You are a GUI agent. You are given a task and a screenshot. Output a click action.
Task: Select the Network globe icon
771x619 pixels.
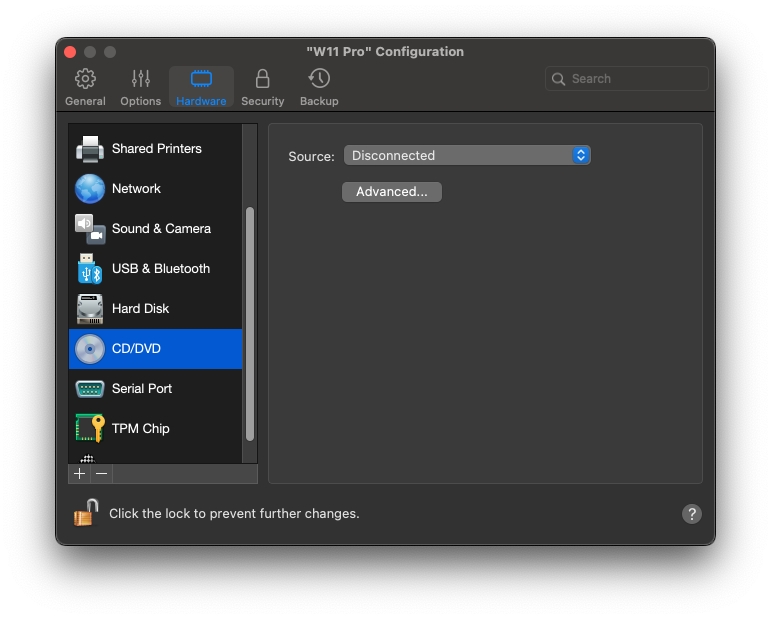tap(90, 189)
